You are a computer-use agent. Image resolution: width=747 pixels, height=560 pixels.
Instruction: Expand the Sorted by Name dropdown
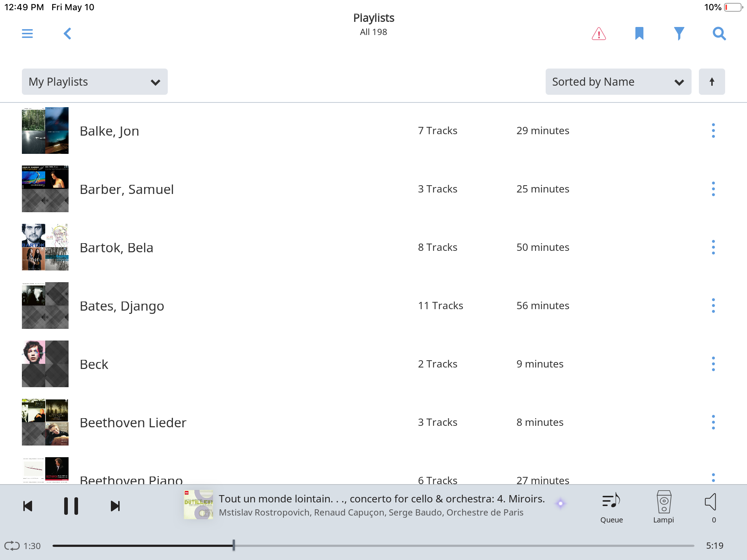pyautogui.click(x=618, y=82)
